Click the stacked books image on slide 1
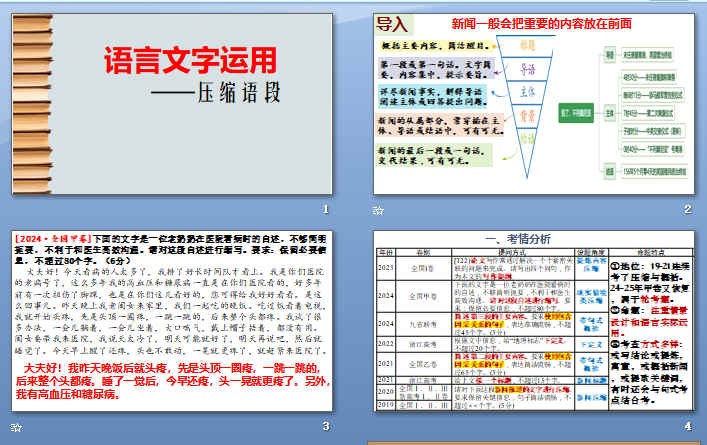The width and height of the screenshot is (707, 445). click(37, 100)
